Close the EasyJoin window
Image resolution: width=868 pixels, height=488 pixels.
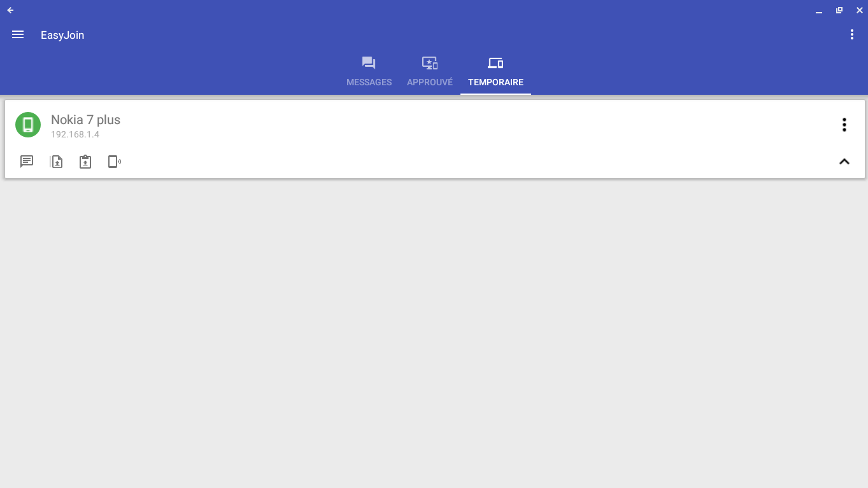(x=860, y=10)
